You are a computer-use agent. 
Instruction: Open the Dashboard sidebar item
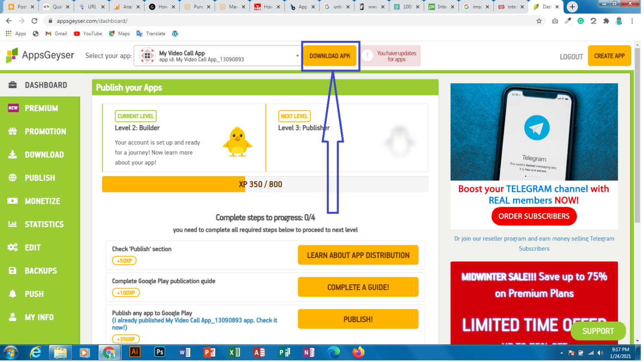tap(46, 85)
